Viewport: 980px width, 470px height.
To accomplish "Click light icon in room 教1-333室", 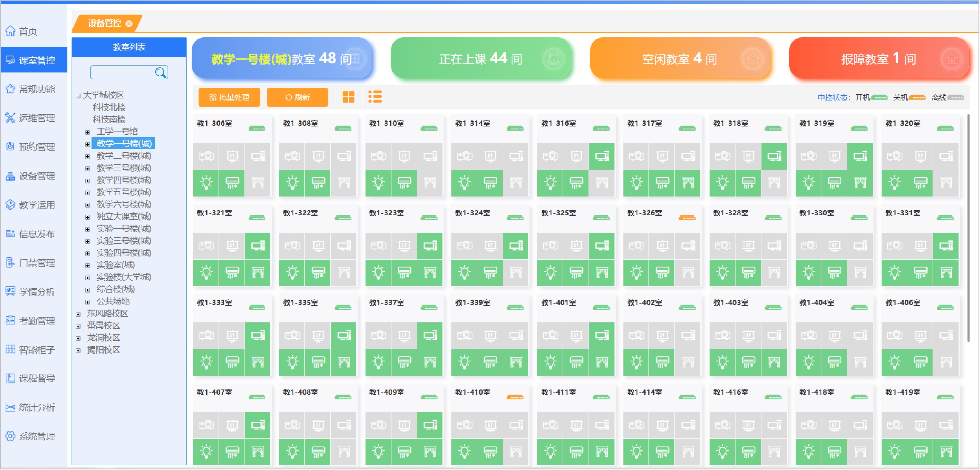I will [206, 362].
